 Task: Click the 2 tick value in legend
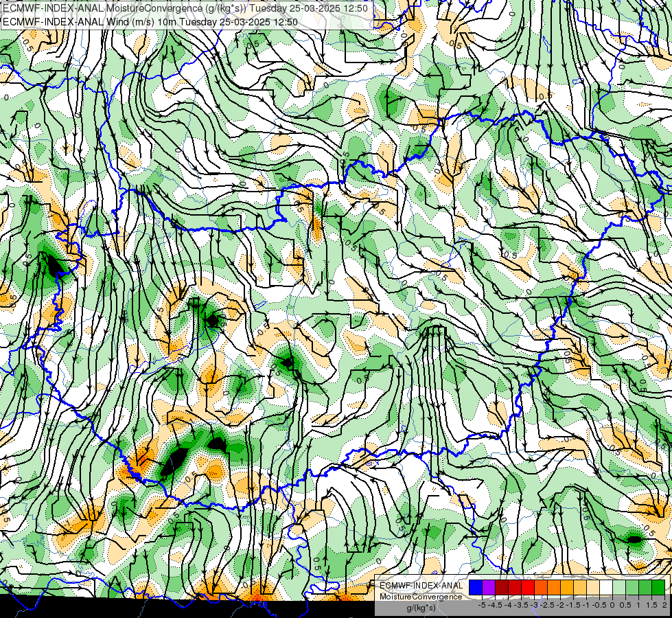pyautogui.click(x=664, y=605)
